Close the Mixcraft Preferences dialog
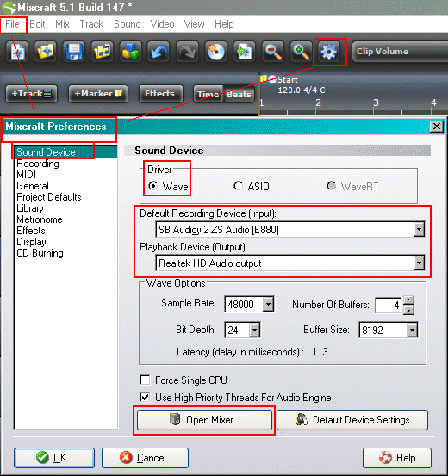 (x=437, y=126)
